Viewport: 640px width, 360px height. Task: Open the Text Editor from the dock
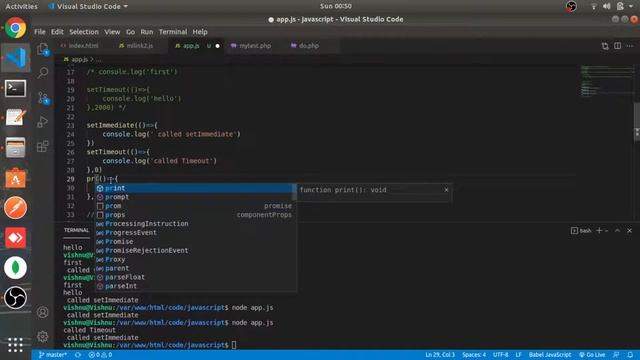pos(16,118)
